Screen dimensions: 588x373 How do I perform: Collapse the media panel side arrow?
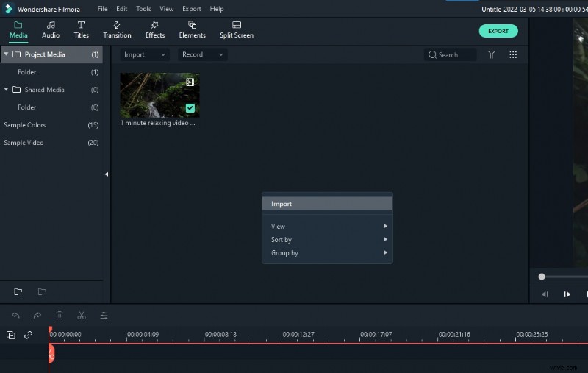106,174
